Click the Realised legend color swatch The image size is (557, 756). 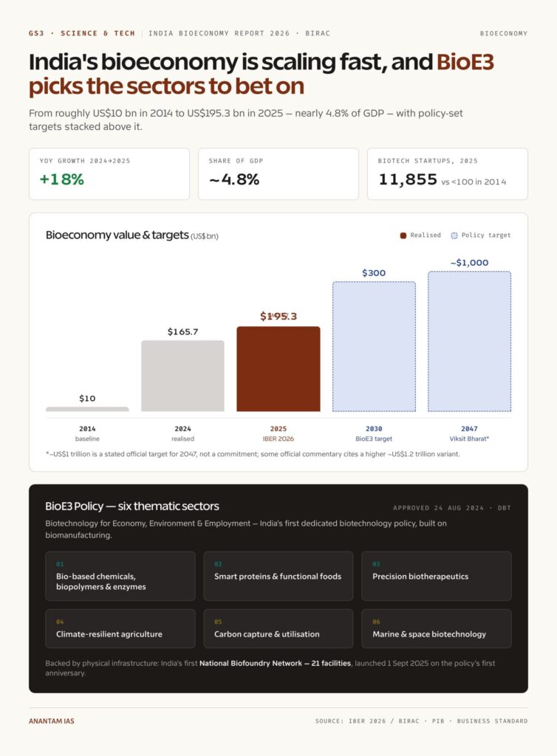pyautogui.click(x=403, y=236)
